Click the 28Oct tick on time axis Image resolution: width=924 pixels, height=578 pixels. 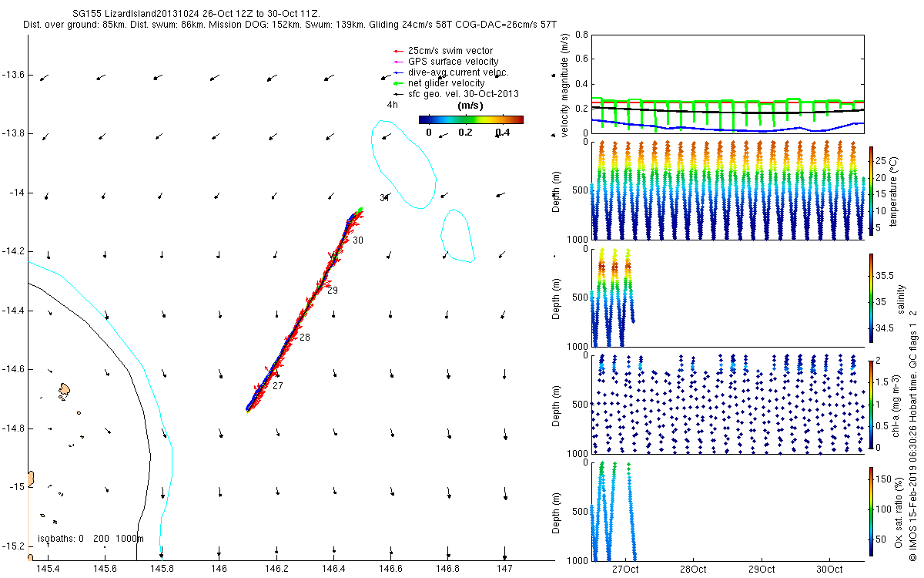pyautogui.click(x=693, y=569)
